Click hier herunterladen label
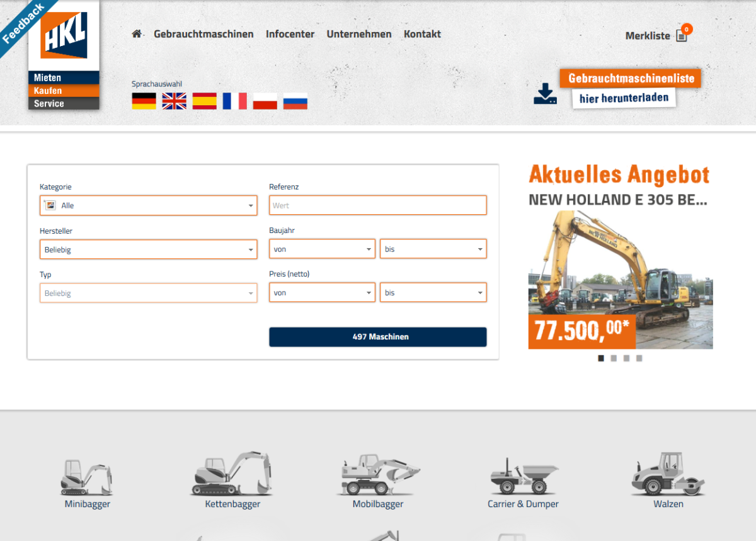This screenshot has width=756, height=541. (x=624, y=98)
